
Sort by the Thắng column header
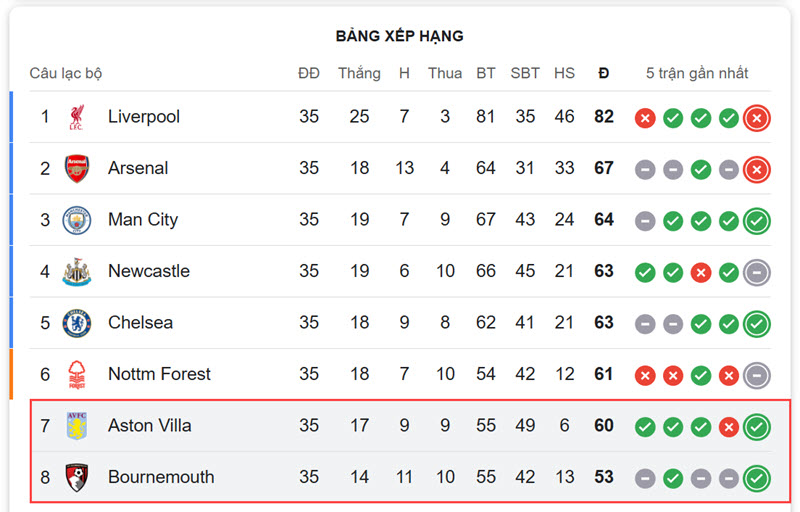(x=359, y=73)
